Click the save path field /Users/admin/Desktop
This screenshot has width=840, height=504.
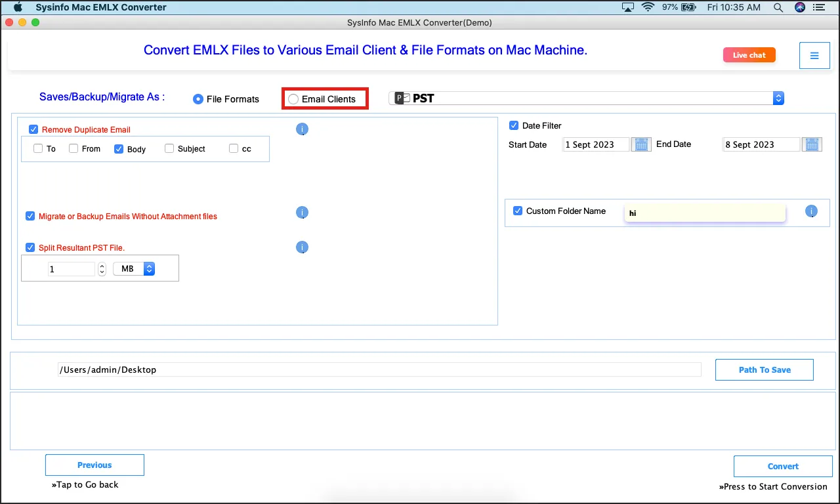click(x=379, y=369)
